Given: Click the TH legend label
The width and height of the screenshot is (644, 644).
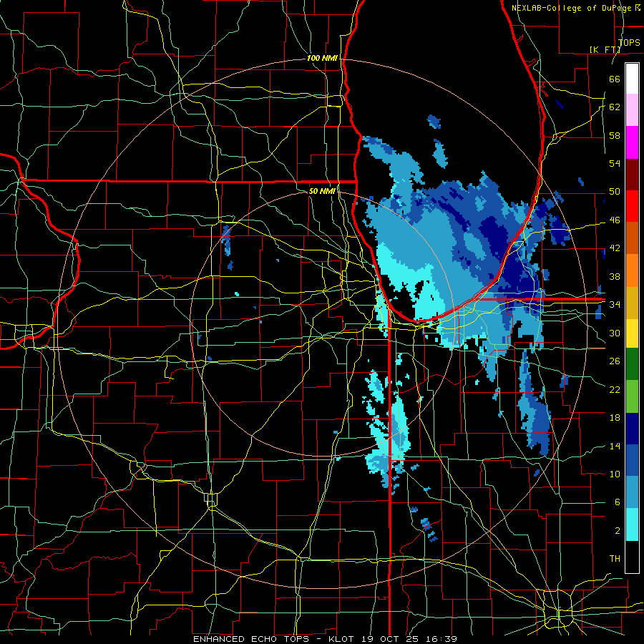Looking at the screenshot, I should [x=615, y=559].
